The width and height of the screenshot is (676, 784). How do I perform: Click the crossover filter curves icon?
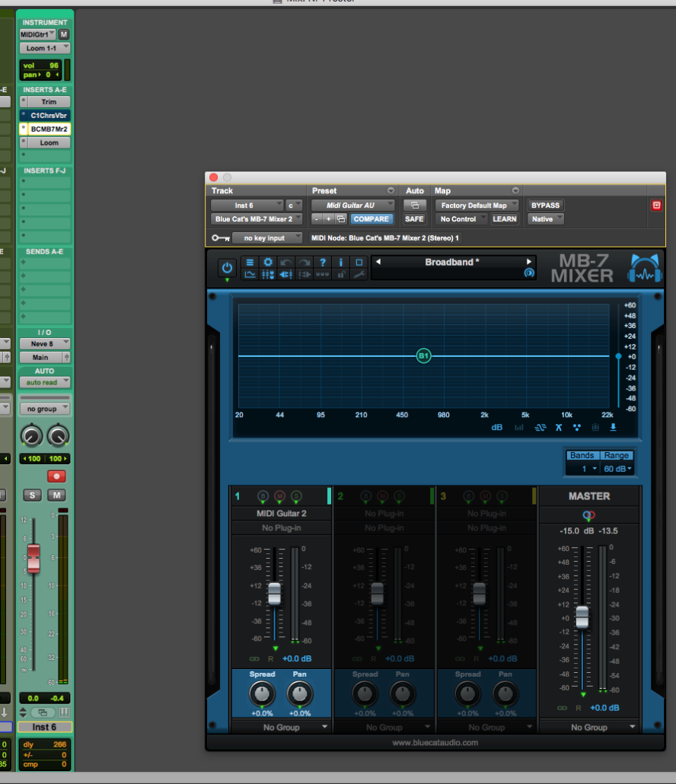(540, 428)
